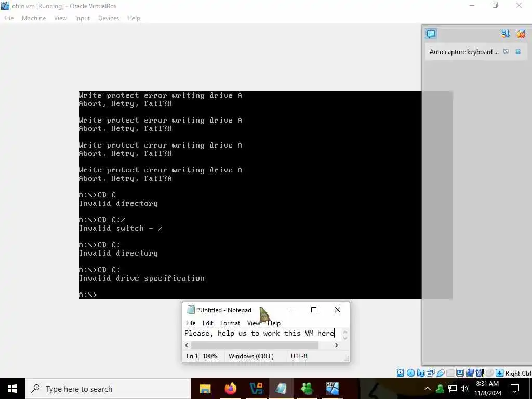This screenshot has width=532, height=399.
Task: Click the network adapters indicator icon
Action: pyautogui.click(x=431, y=373)
